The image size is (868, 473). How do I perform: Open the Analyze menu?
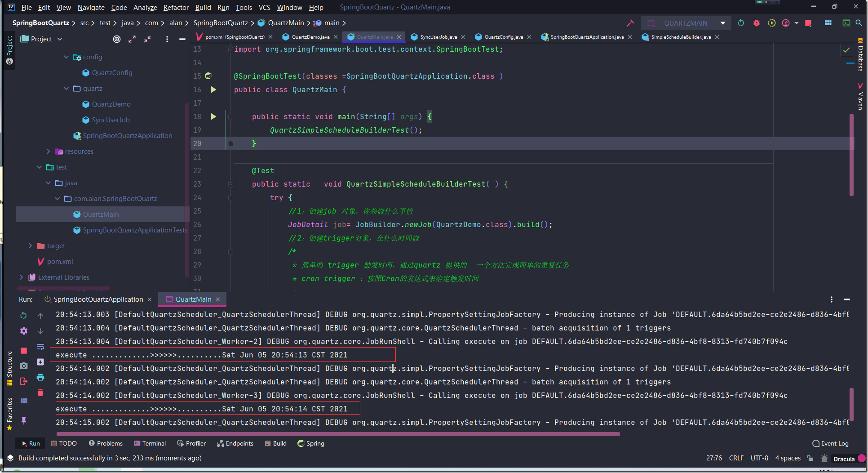click(x=145, y=7)
